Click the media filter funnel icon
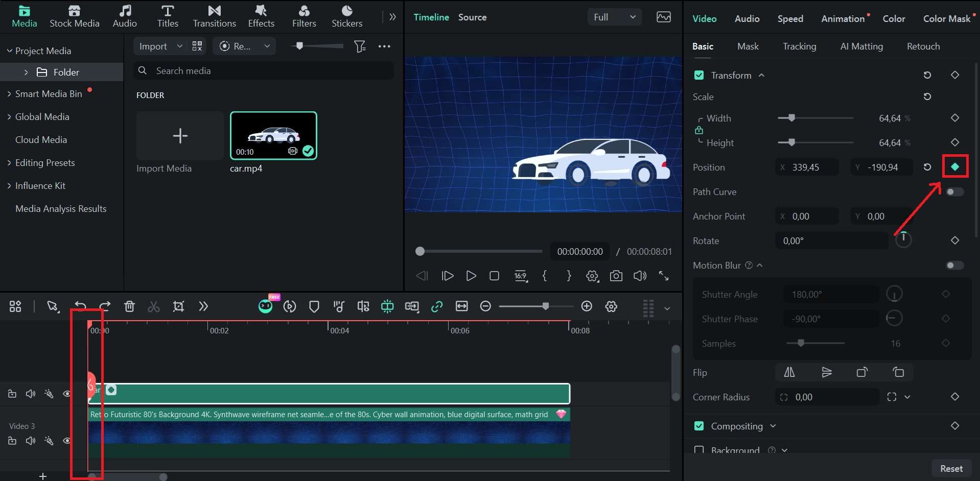 coord(360,46)
